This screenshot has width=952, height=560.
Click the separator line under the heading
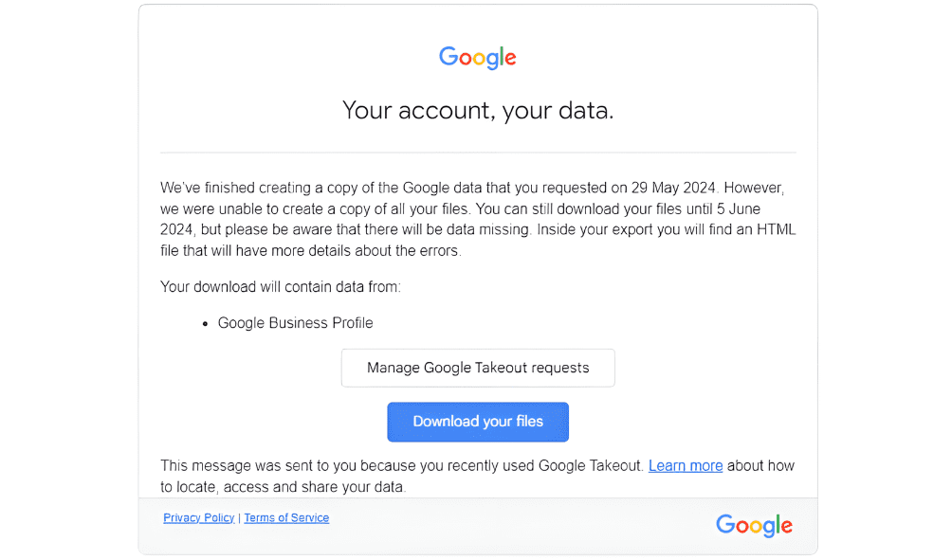coord(477,150)
